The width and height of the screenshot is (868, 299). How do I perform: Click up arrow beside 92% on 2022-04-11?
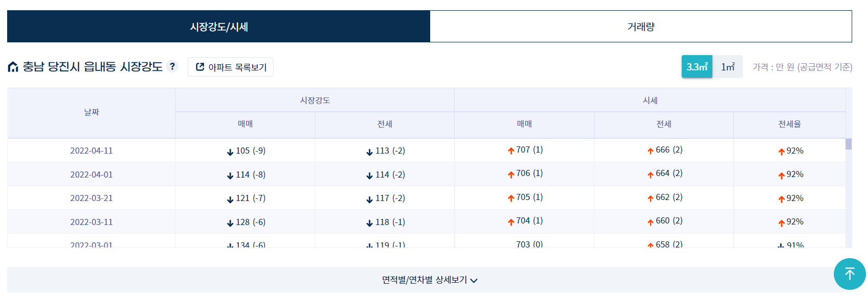point(781,152)
